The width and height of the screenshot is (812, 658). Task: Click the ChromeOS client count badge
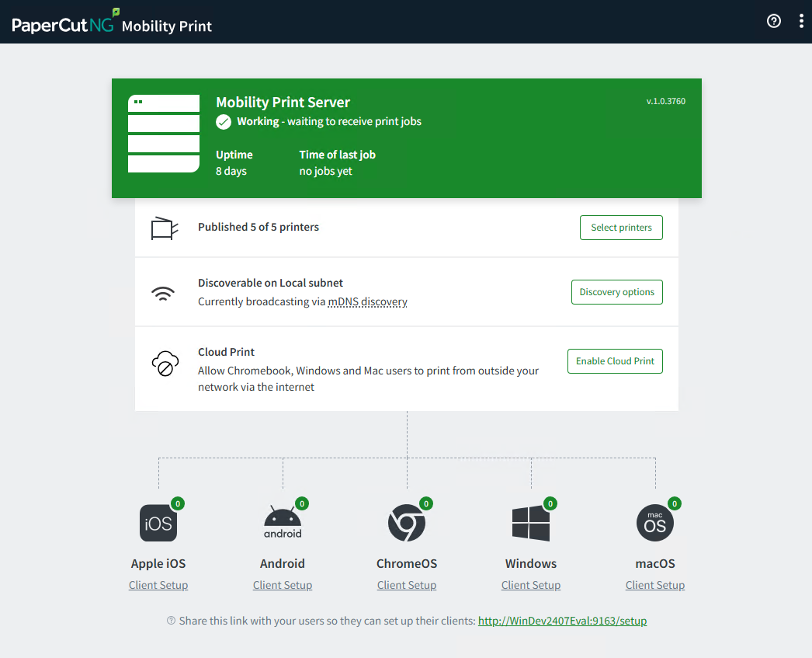coord(426,503)
